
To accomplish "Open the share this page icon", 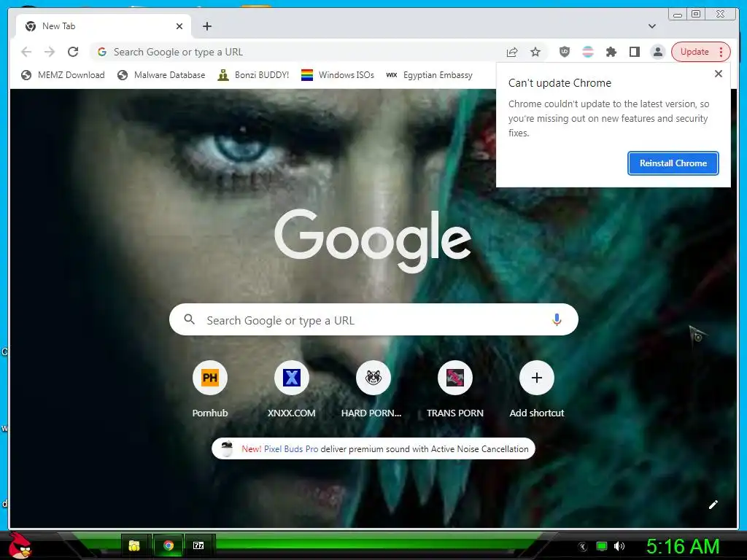I will click(x=512, y=52).
